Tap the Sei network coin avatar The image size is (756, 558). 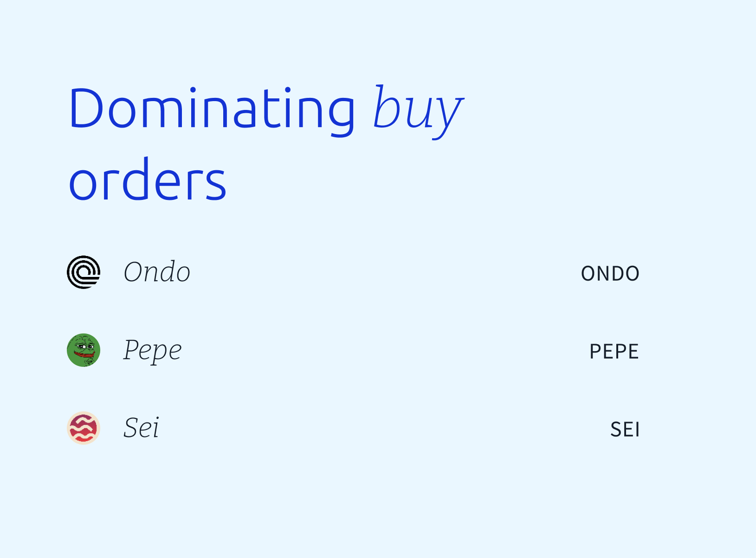84,428
